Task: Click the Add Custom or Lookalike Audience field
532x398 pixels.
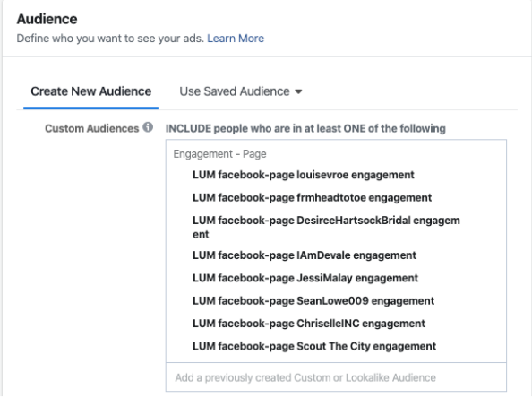Action: 336,377
